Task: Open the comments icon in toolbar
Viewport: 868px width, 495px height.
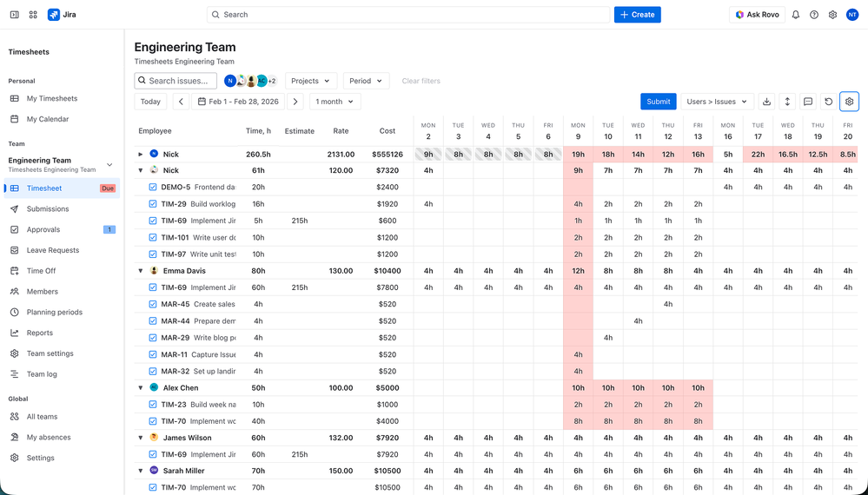Action: click(808, 102)
